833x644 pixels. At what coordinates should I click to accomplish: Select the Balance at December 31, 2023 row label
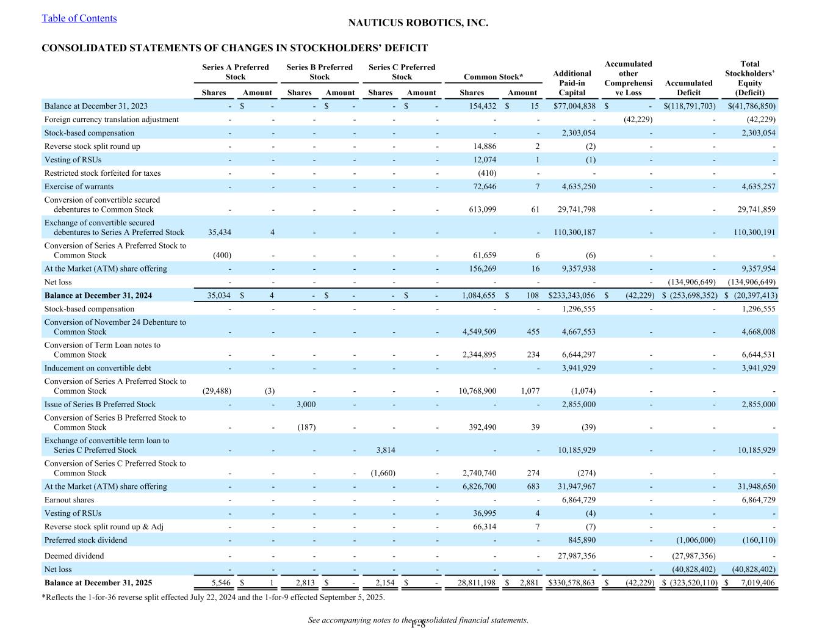click(96, 106)
